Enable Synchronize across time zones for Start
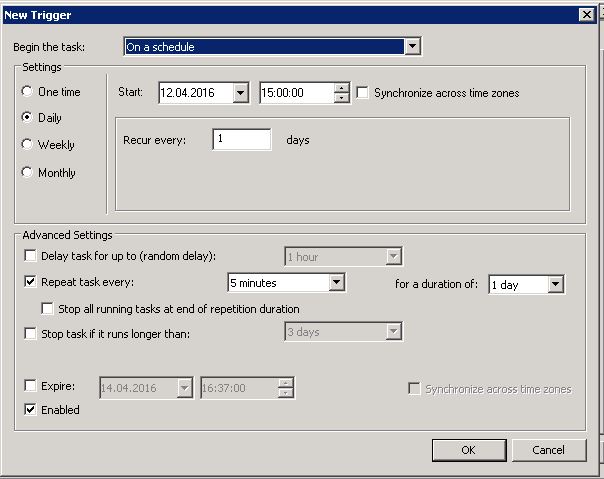The height and width of the screenshot is (479, 604). 363,93
